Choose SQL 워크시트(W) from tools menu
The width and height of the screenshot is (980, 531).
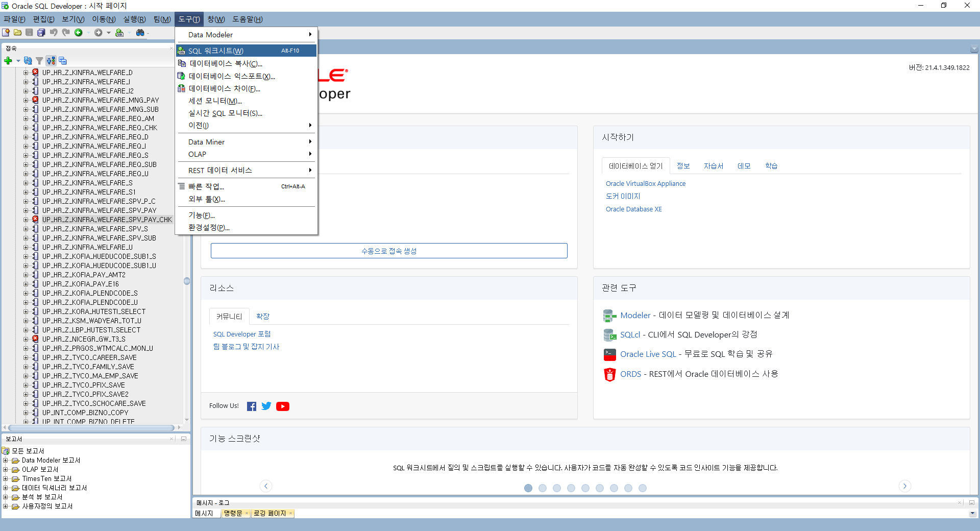pos(247,51)
